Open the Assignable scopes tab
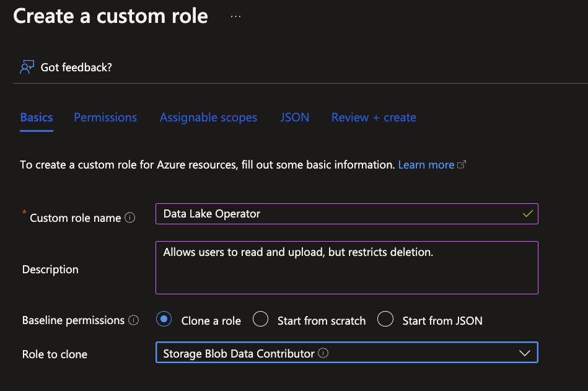This screenshot has height=391, width=588. (208, 117)
